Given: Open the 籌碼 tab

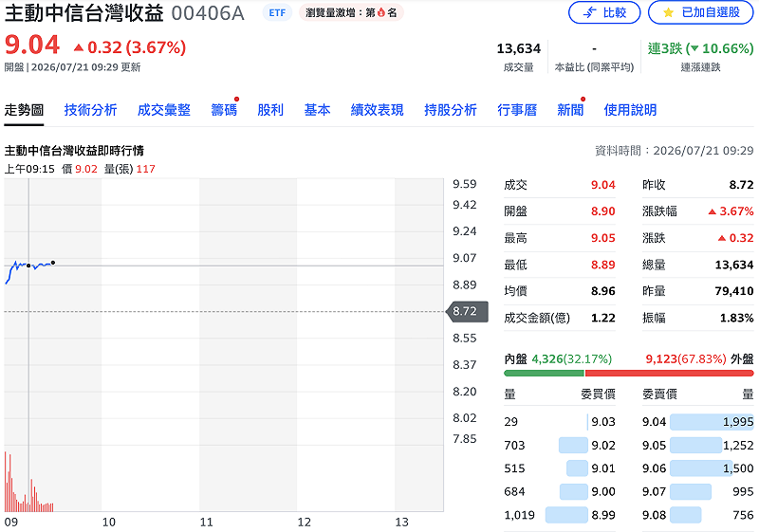Looking at the screenshot, I should click(x=224, y=110).
